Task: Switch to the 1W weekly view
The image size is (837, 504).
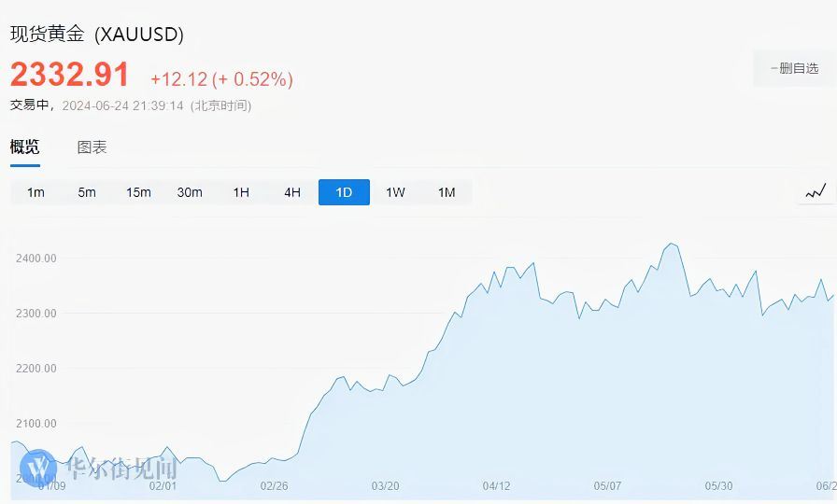Action: [x=395, y=192]
